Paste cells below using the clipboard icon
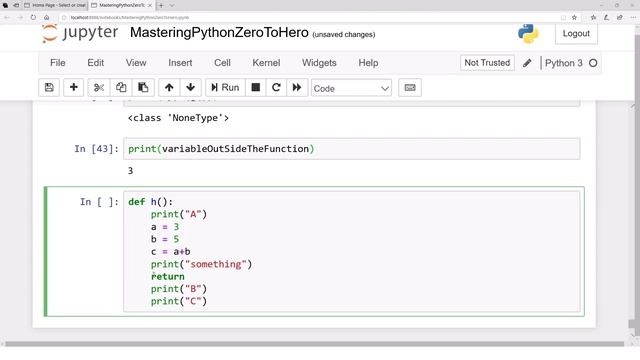The height and width of the screenshot is (360, 640). tap(143, 88)
